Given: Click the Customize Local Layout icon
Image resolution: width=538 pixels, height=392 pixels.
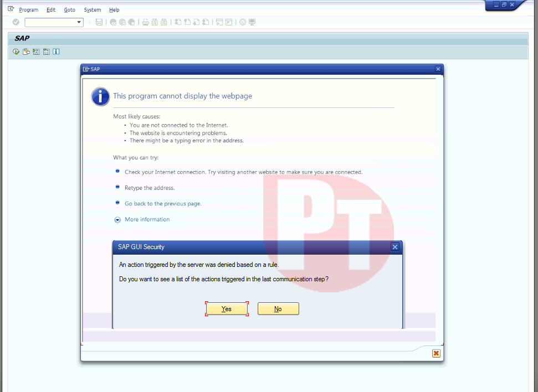Looking at the screenshot, I should tap(251, 22).
